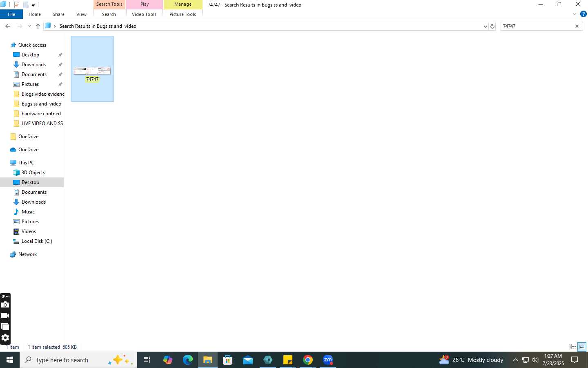Open the View ribbon tab
588x368 pixels.
pos(81,14)
